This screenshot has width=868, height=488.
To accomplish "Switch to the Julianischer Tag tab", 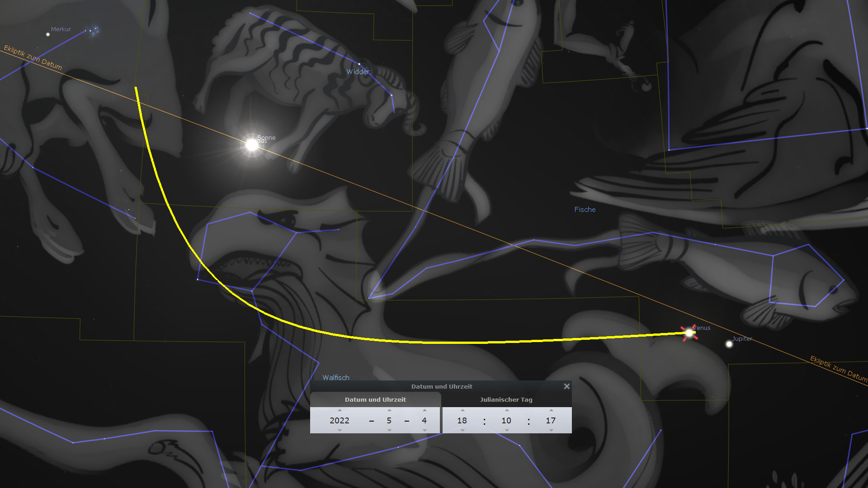I will pyautogui.click(x=506, y=399).
